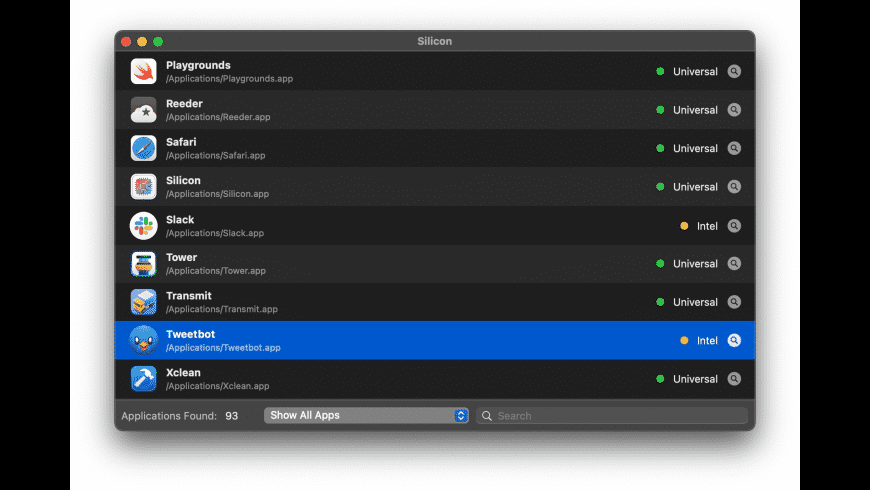Click the Intel label on Tweetbot row
The width and height of the screenshot is (870, 490).
coord(707,340)
